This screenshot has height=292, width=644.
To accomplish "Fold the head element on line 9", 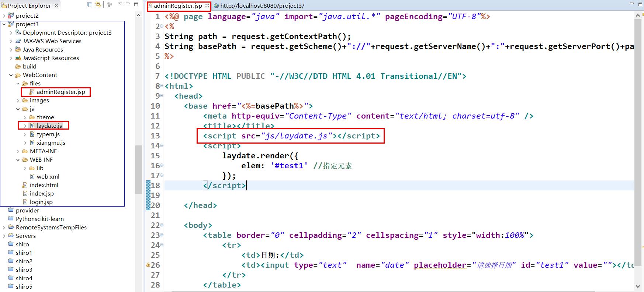I will [x=162, y=96].
